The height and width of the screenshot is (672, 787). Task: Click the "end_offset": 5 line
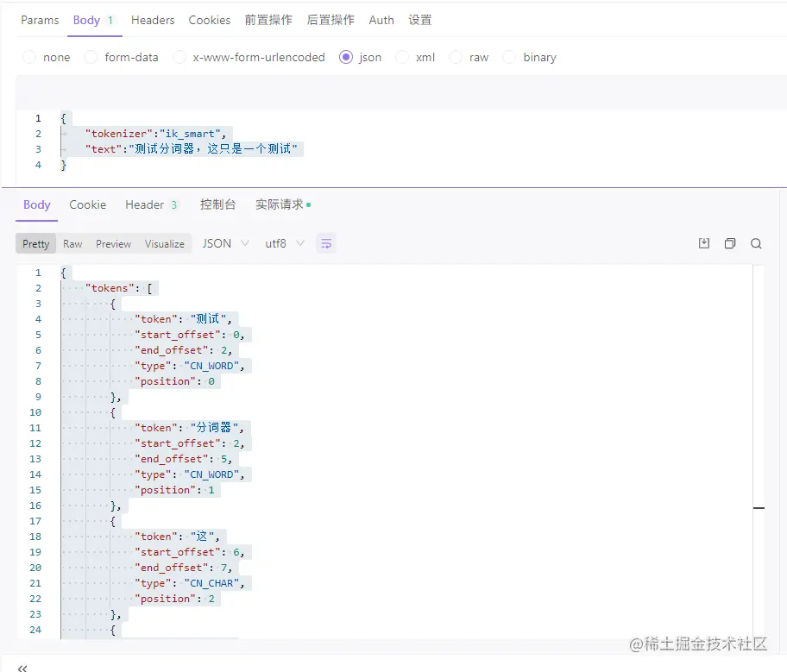(183, 459)
